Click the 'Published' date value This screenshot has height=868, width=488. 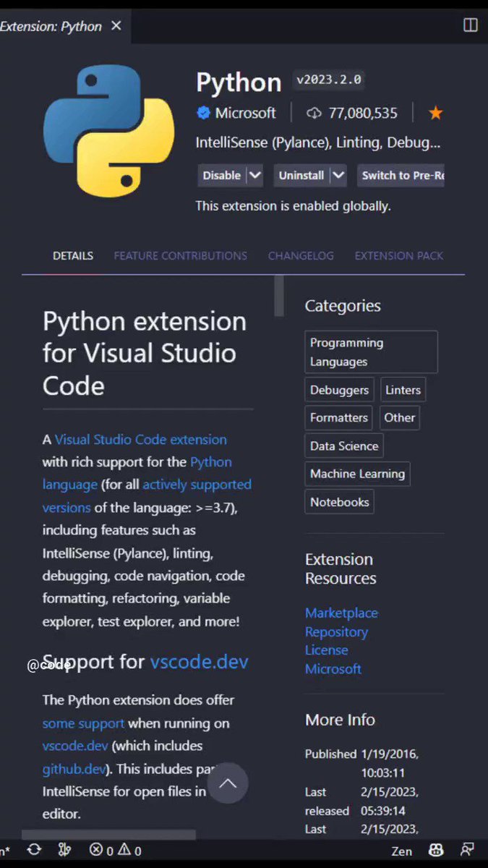[390, 762]
